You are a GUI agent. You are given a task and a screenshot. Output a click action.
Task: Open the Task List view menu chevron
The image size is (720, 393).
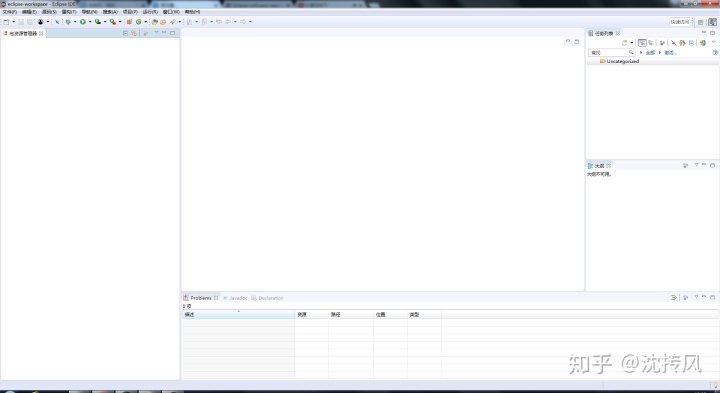pos(714,42)
